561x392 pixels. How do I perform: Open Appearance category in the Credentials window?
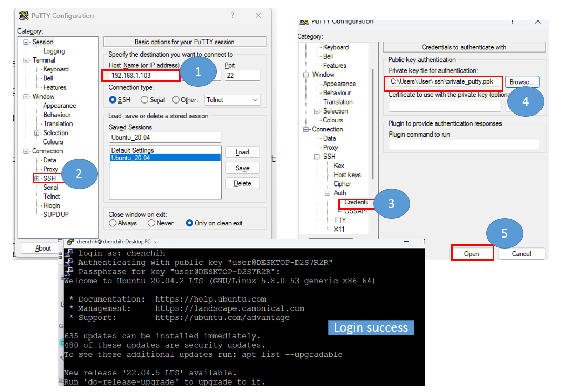340,84
